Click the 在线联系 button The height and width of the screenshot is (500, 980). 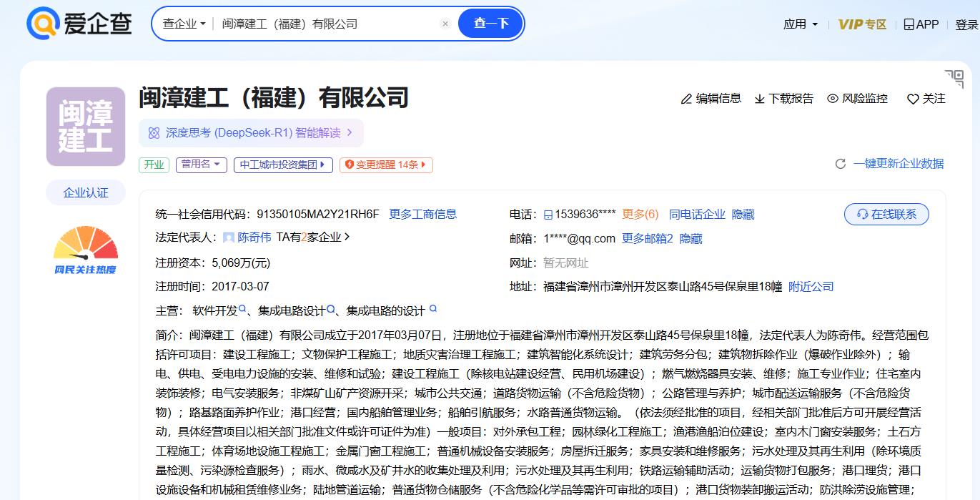click(886, 214)
